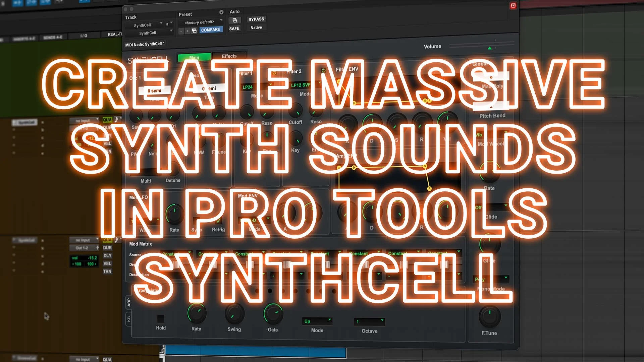Image resolution: width=644 pixels, height=362 pixels.
Task: Toggle the arpeggiator Hold checkbox
Action: (x=161, y=318)
